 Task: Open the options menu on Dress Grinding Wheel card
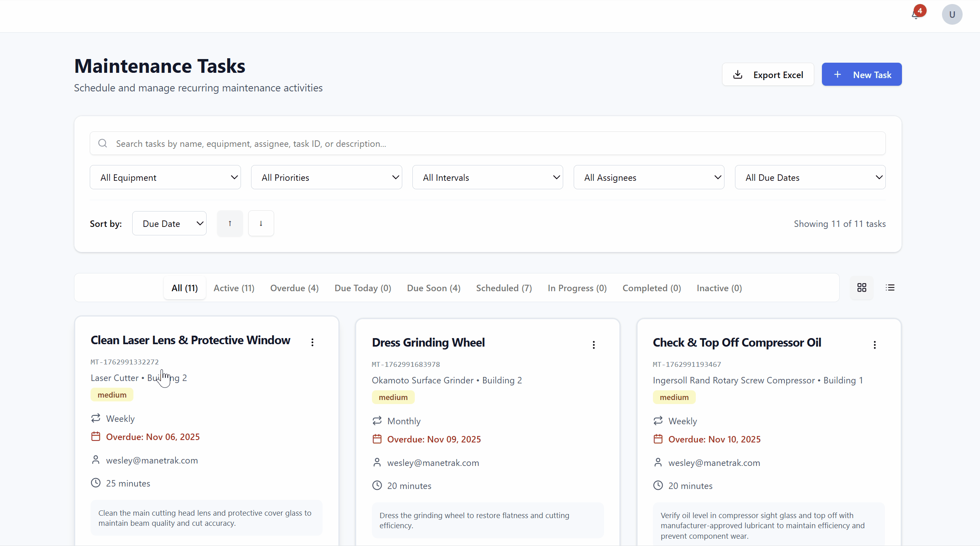pyautogui.click(x=593, y=344)
